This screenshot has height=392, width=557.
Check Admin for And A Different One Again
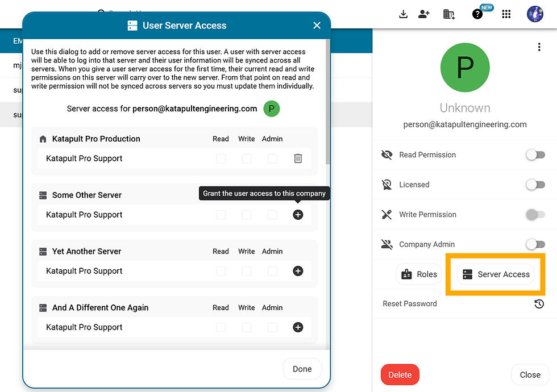click(x=272, y=327)
